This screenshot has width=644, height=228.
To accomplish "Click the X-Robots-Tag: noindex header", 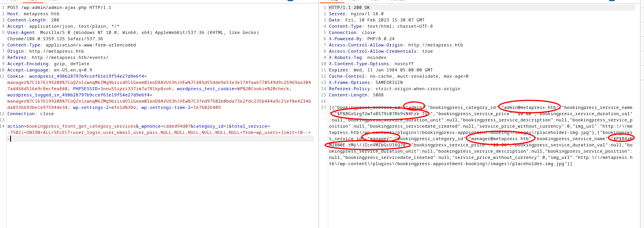I will [x=358, y=57].
